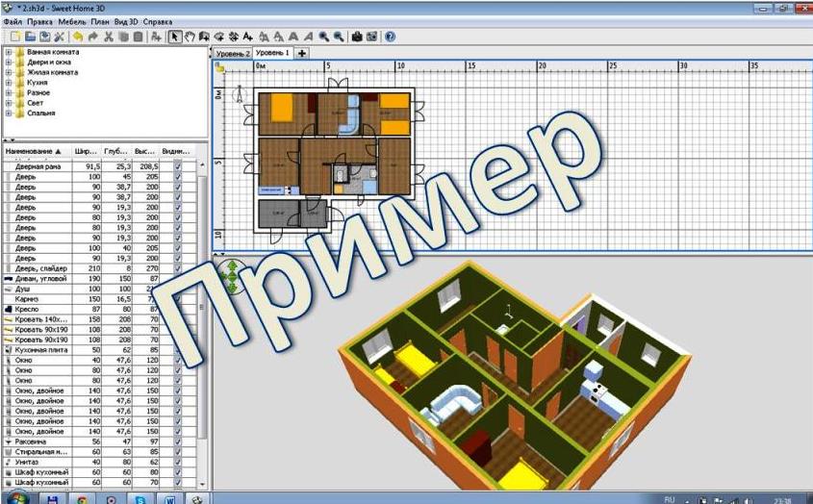Sort furniture by Шир... column header
Viewport: 813px width, 504px height.
pos(86,151)
